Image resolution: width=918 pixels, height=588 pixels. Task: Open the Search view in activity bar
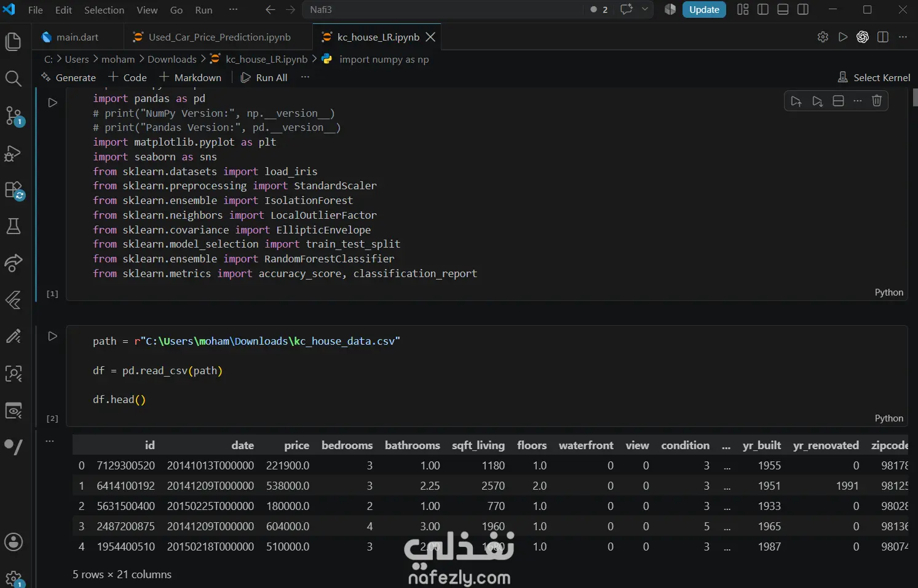tap(13, 78)
